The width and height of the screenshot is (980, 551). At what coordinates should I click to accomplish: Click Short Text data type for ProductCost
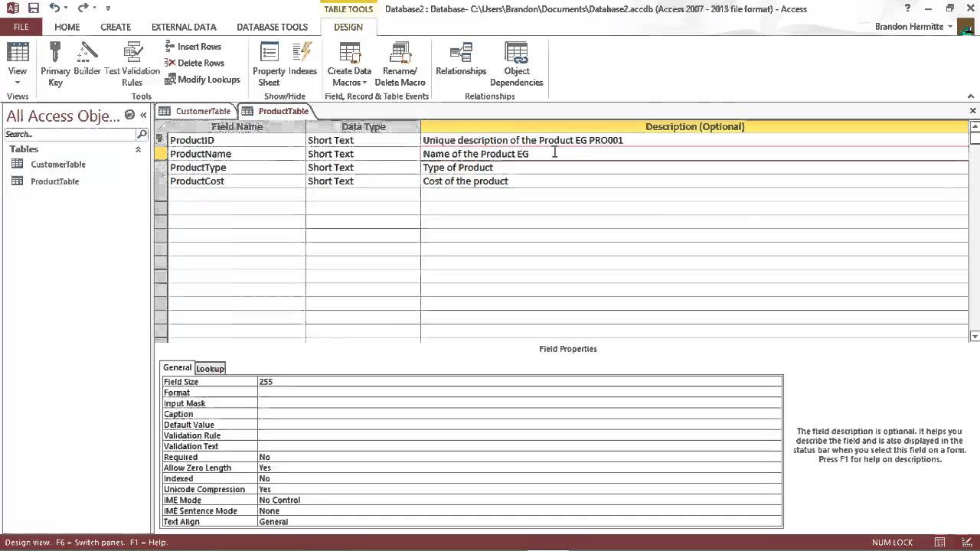point(363,181)
